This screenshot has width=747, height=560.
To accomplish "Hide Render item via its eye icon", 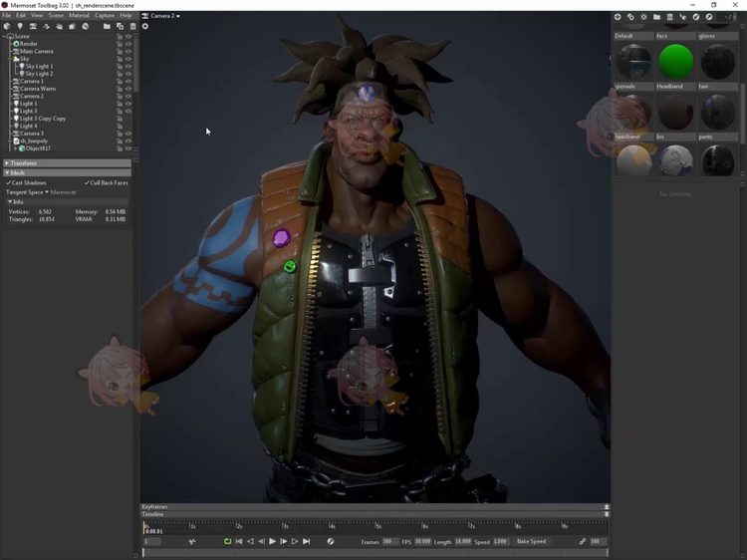I will pyautogui.click(x=128, y=44).
